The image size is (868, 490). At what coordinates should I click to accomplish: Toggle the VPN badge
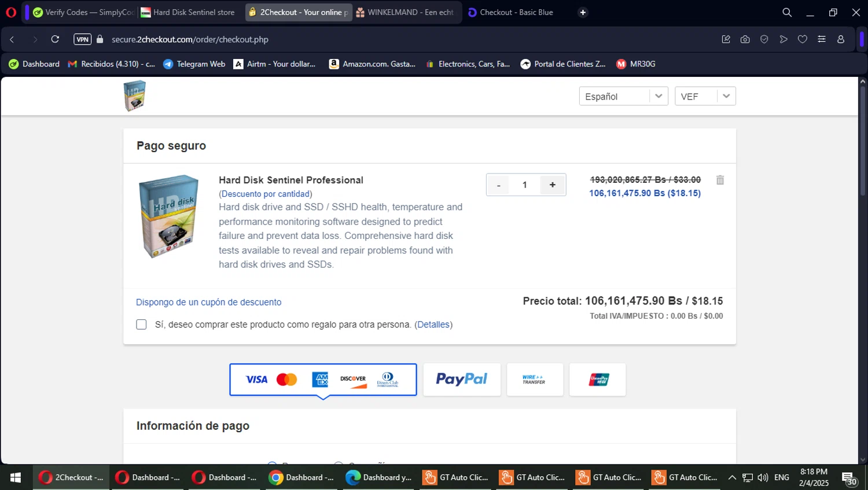point(83,39)
